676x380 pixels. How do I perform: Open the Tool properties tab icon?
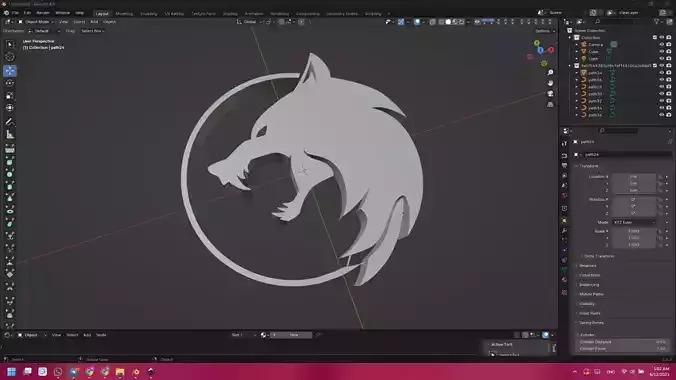564,144
